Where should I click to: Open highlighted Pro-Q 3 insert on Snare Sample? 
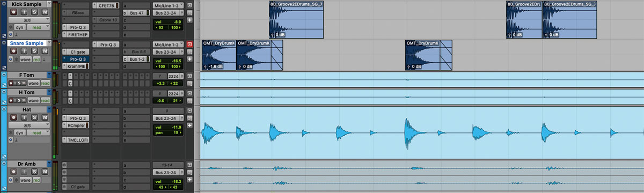coord(76,59)
